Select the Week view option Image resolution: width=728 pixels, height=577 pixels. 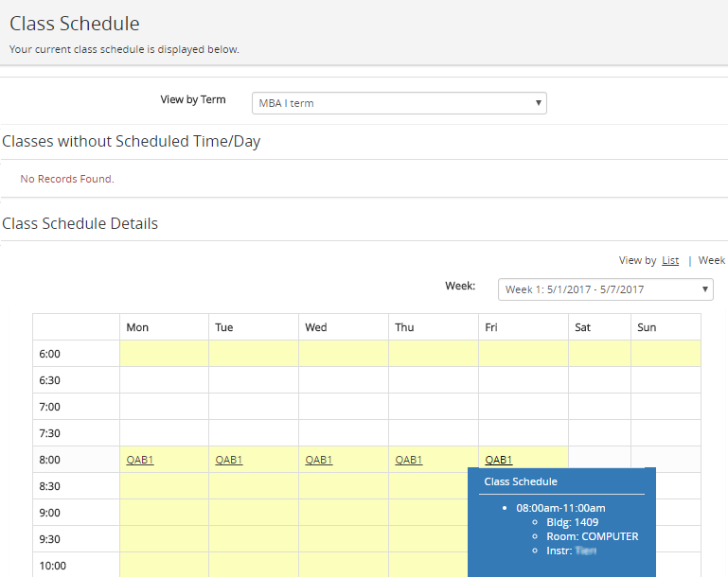[712, 260]
